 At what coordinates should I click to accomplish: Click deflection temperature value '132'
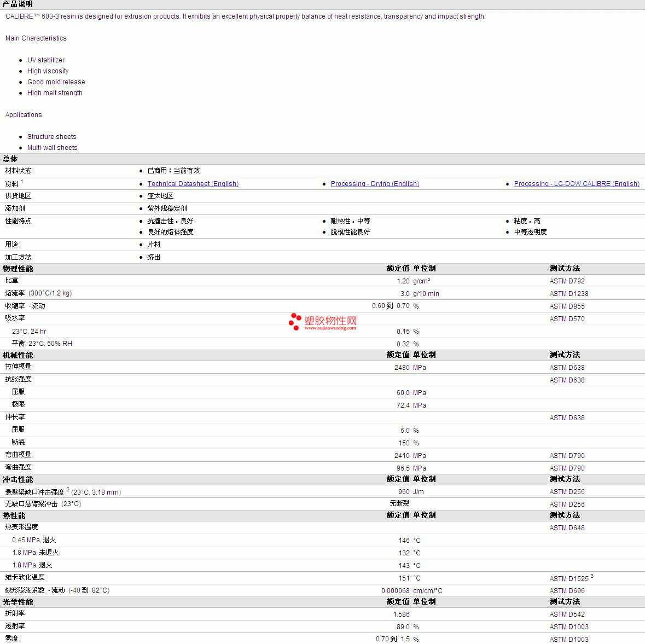(x=404, y=553)
